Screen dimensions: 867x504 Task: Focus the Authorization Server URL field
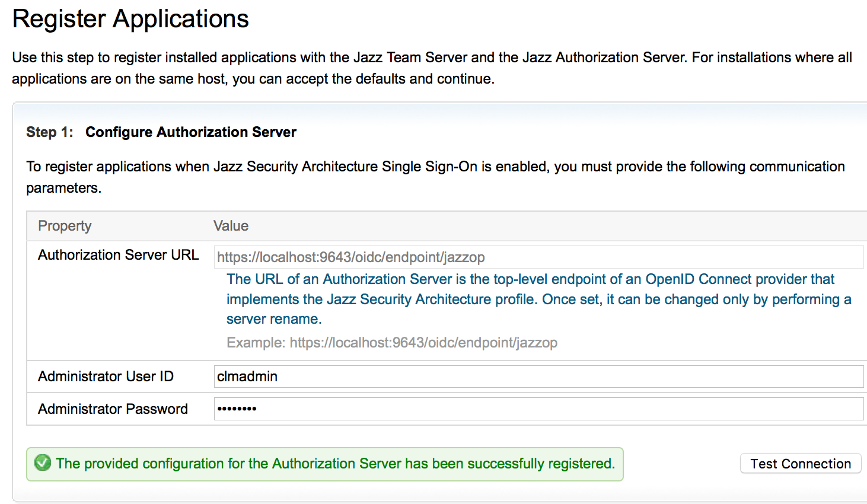538,257
